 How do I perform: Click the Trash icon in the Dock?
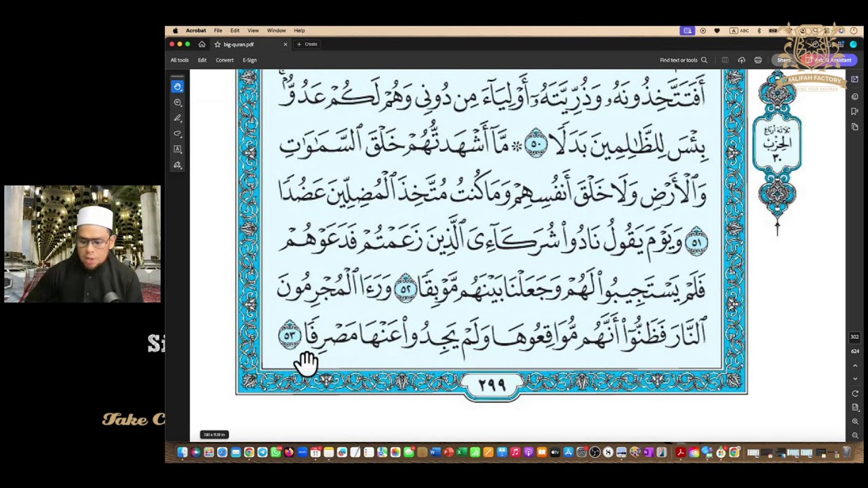click(847, 453)
